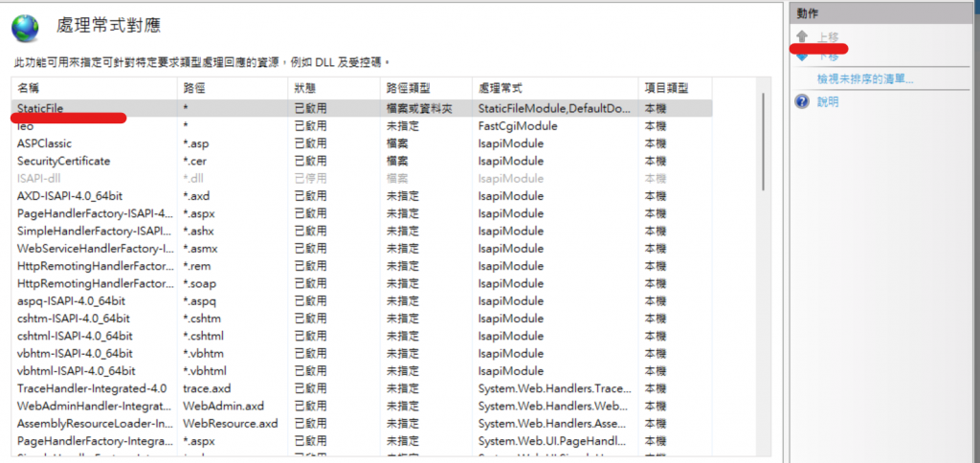The image size is (980, 463).
Task: Select the WebAdminHandler-Integrat... row
Action: (x=362, y=407)
